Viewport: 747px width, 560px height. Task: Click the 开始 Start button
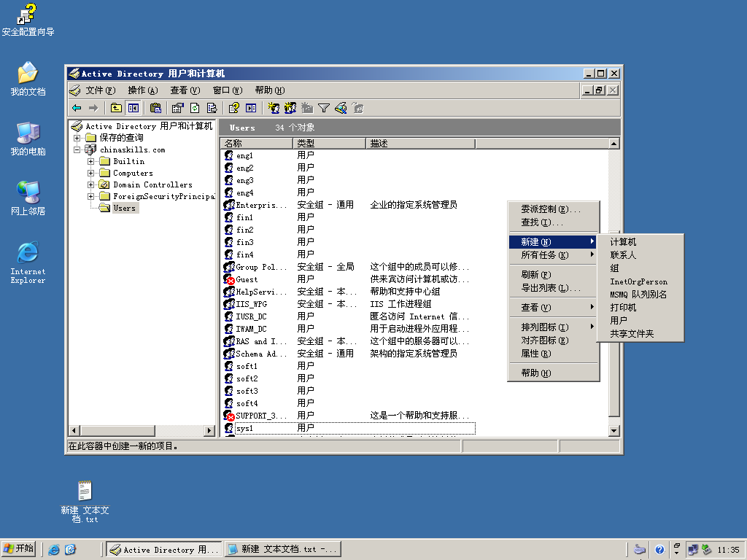tap(18, 549)
